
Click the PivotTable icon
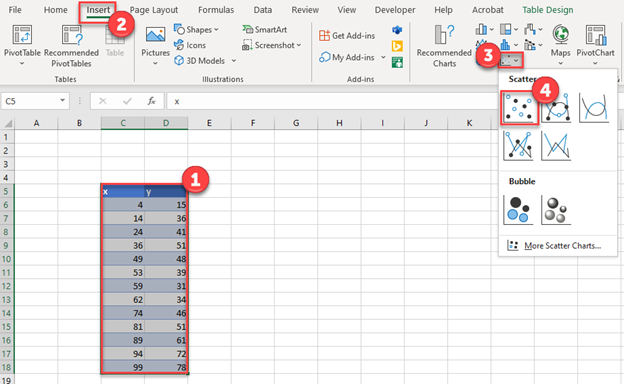coord(22,35)
